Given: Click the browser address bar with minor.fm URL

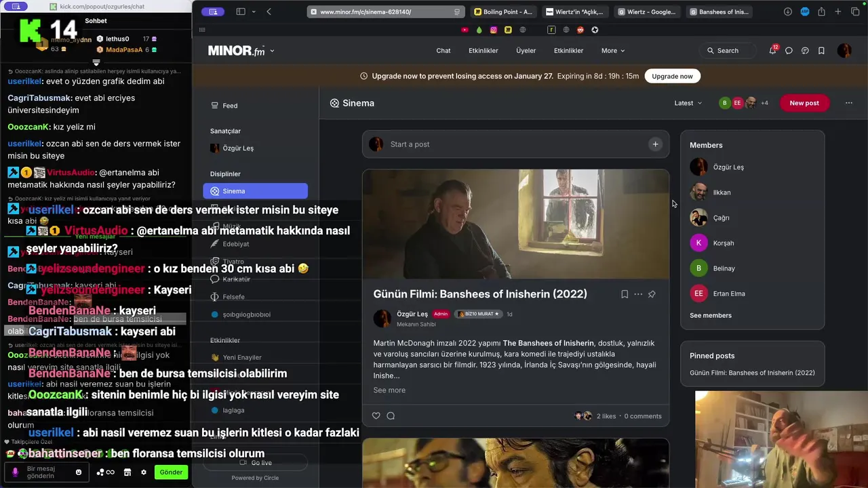Looking at the screenshot, I should pos(386,12).
